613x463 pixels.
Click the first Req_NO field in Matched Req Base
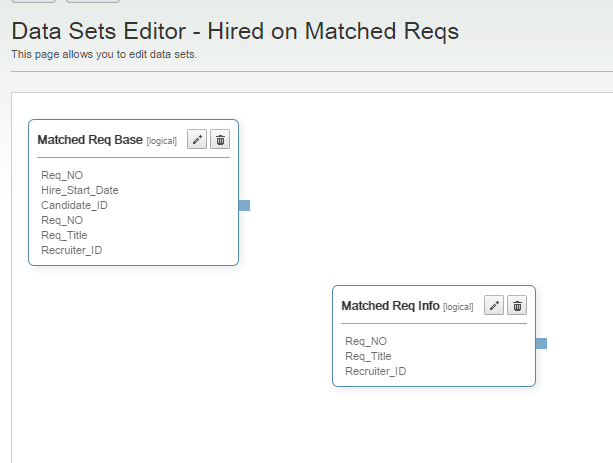(x=62, y=175)
